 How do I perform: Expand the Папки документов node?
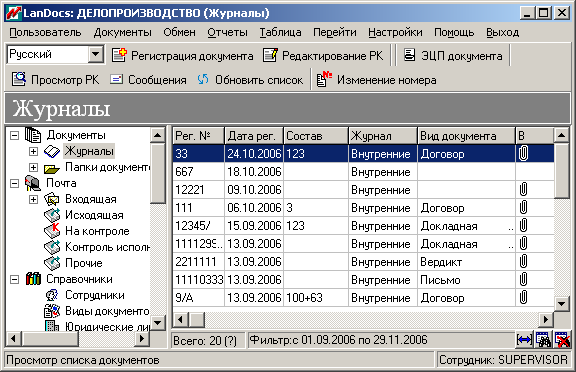click(33, 167)
